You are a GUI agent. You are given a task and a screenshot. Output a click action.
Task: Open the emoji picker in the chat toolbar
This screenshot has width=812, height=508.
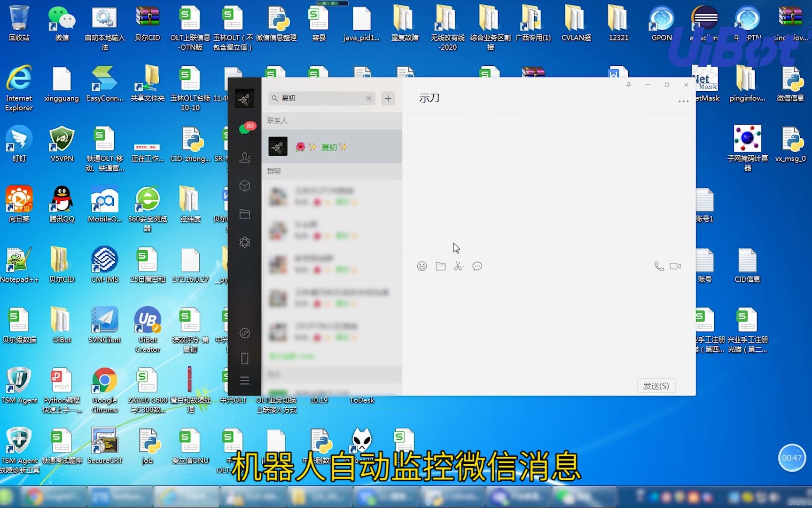(x=422, y=266)
